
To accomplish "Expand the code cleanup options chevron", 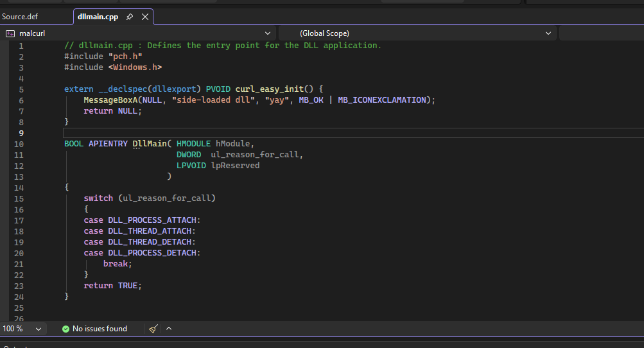I will click(169, 329).
